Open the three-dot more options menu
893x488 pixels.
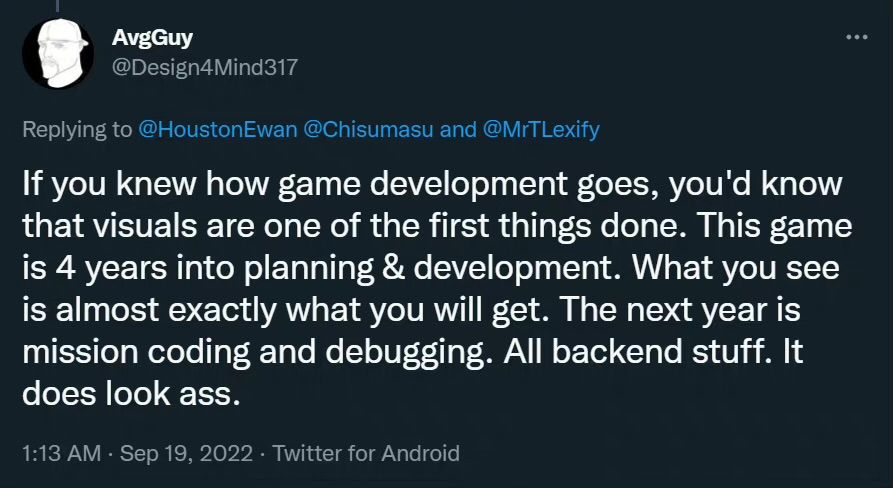tap(856, 37)
